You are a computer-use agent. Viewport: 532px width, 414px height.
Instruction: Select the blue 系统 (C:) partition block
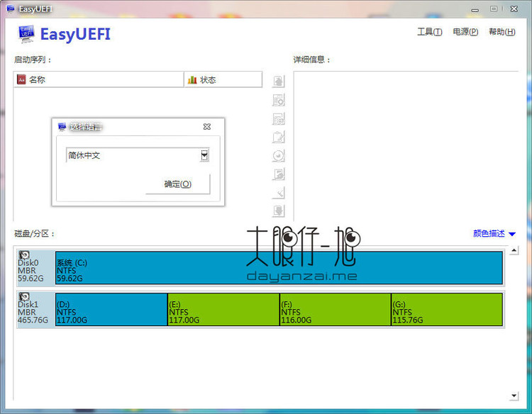pos(279,267)
